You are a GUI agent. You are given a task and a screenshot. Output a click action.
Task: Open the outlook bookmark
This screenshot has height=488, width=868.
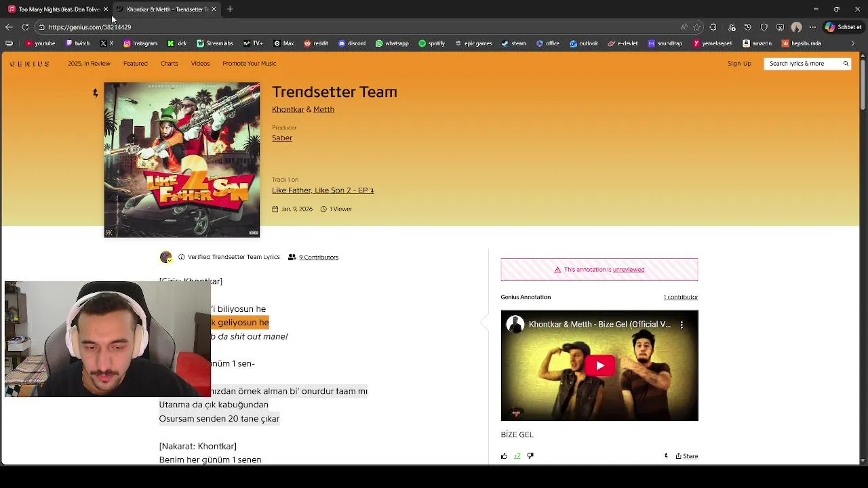(584, 43)
